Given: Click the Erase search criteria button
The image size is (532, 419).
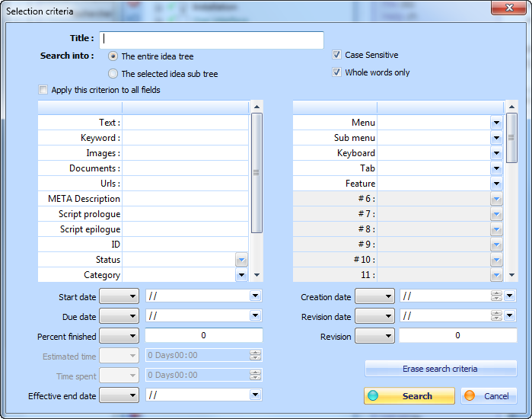Looking at the screenshot, I should pyautogui.click(x=441, y=369).
